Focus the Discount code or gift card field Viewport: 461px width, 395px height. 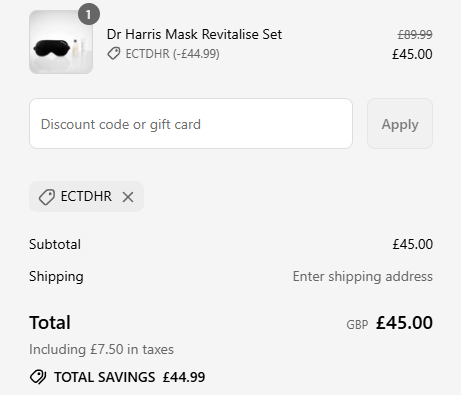tap(191, 124)
